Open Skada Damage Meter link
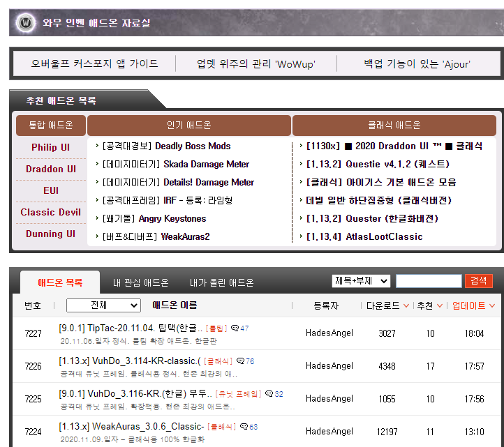The width and height of the screenshot is (504, 447). coord(176,164)
